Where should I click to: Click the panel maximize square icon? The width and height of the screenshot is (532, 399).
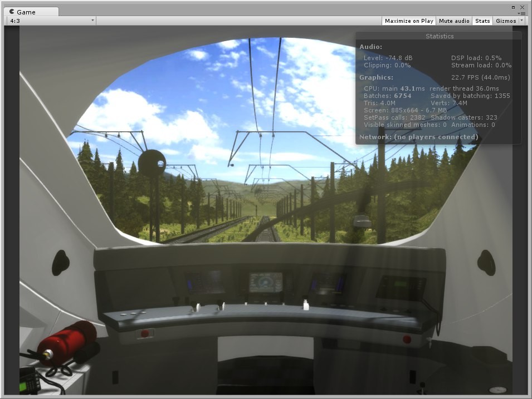point(514,7)
